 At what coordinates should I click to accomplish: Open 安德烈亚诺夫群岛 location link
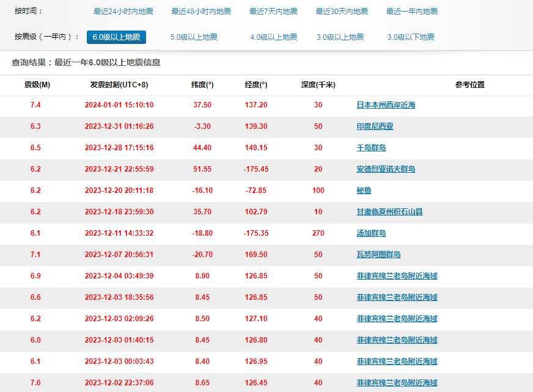coord(386,169)
